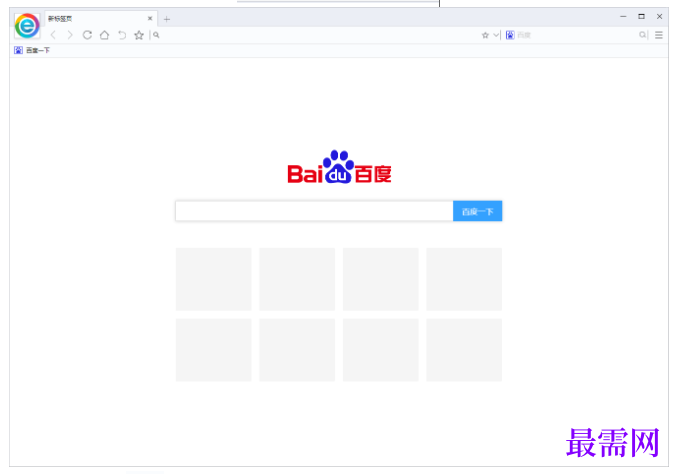
Task: Open the first speed-dial tile in top row
Action: coord(214,279)
